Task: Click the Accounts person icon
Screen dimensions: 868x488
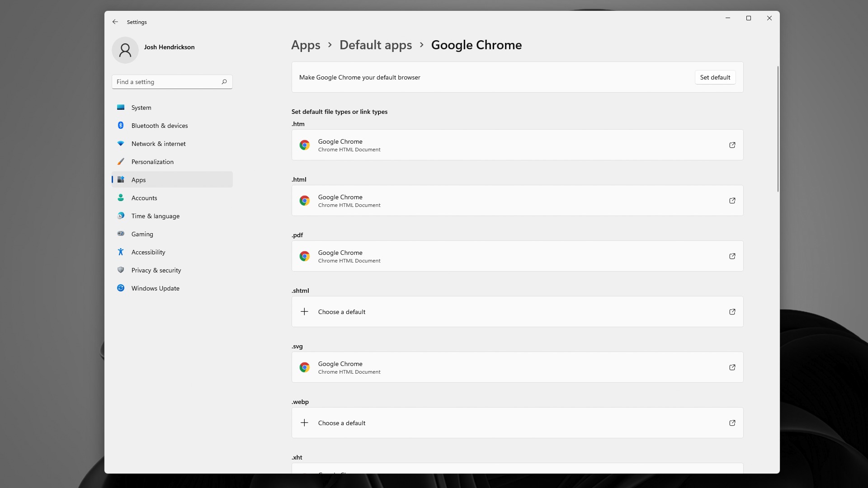Action: pyautogui.click(x=121, y=198)
